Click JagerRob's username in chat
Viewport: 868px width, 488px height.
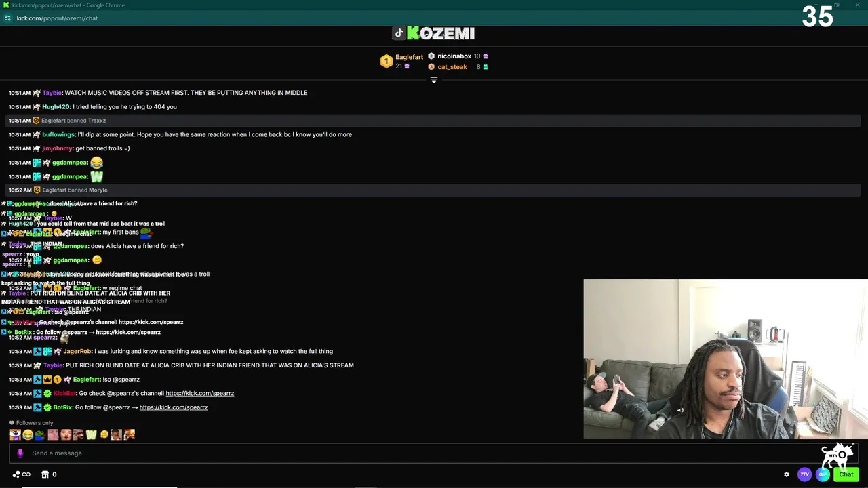pos(77,352)
